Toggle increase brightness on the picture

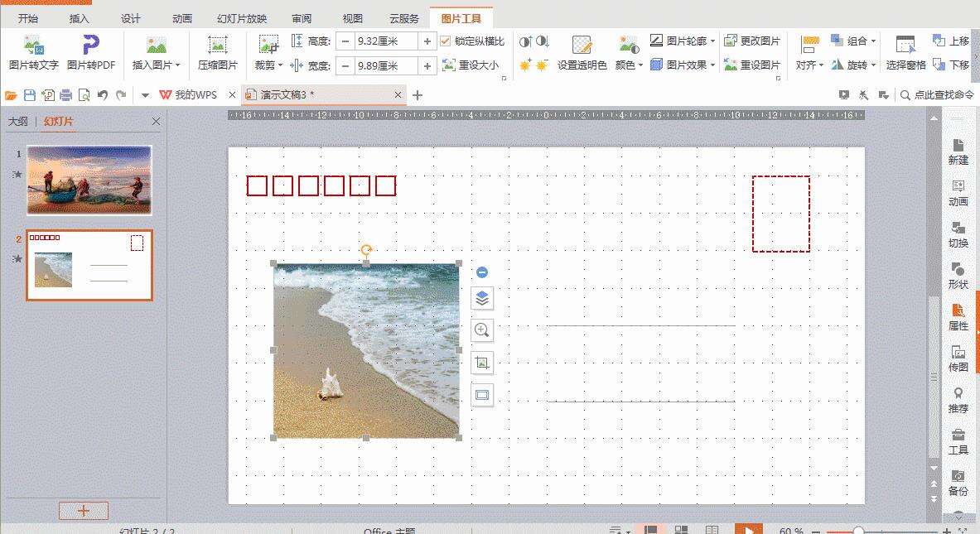(526, 64)
